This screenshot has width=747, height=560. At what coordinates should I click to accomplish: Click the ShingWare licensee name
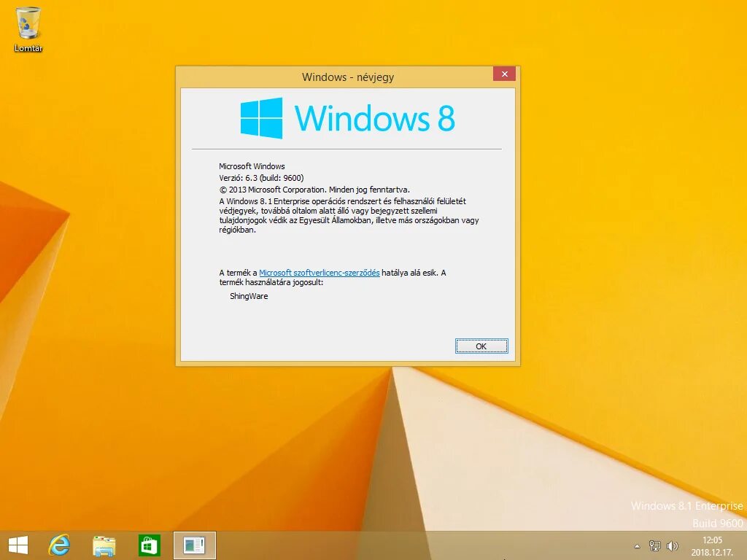coord(249,296)
